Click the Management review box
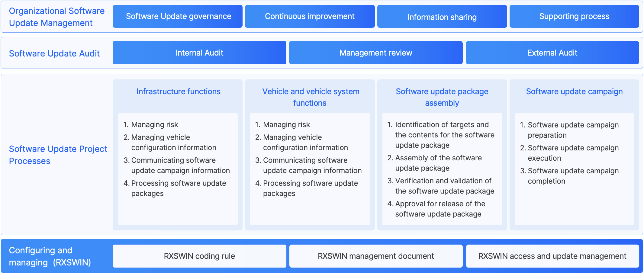644x273 pixels. [x=375, y=53]
